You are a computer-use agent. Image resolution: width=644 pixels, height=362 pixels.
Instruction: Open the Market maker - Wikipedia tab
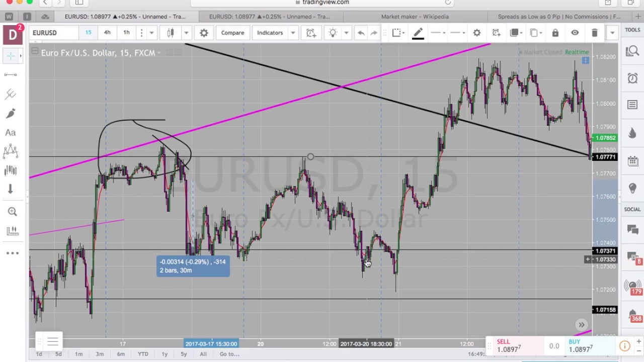(x=415, y=17)
